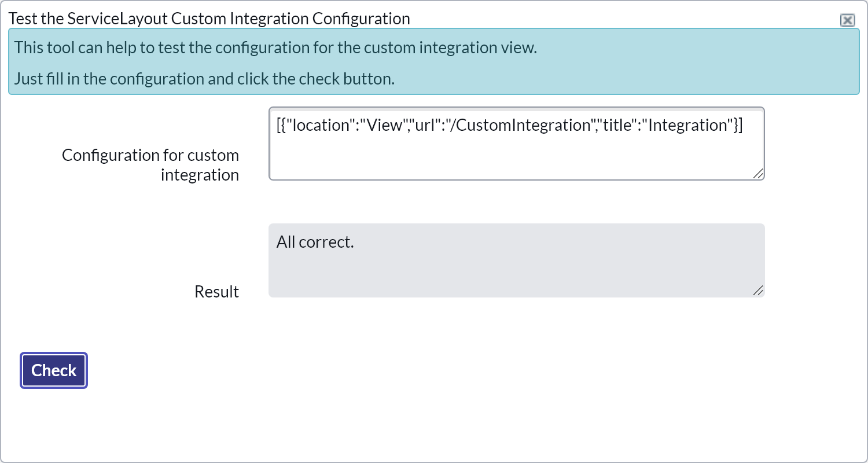Place cursor on "Integration" title value
The height and width of the screenshot is (463, 868).
(687, 126)
